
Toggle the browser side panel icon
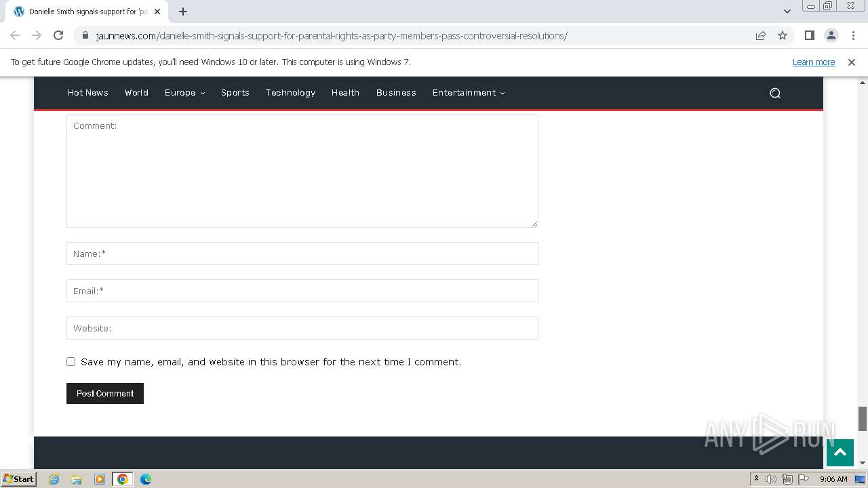pyautogui.click(x=809, y=35)
